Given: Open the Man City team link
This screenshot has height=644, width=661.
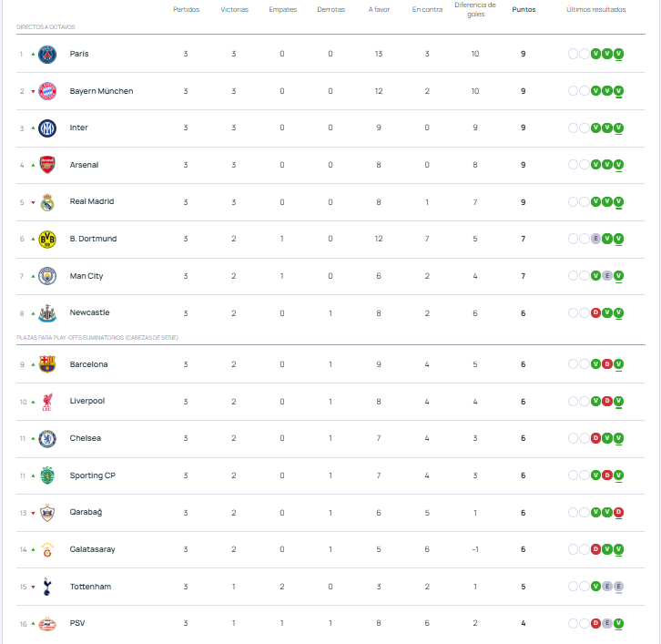Looking at the screenshot, I should (x=86, y=276).
